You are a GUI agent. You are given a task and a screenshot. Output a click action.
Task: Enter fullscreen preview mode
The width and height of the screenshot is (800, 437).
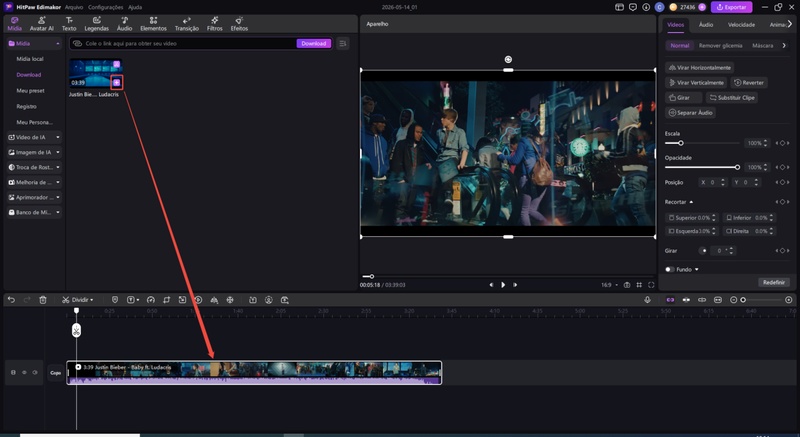[651, 285]
